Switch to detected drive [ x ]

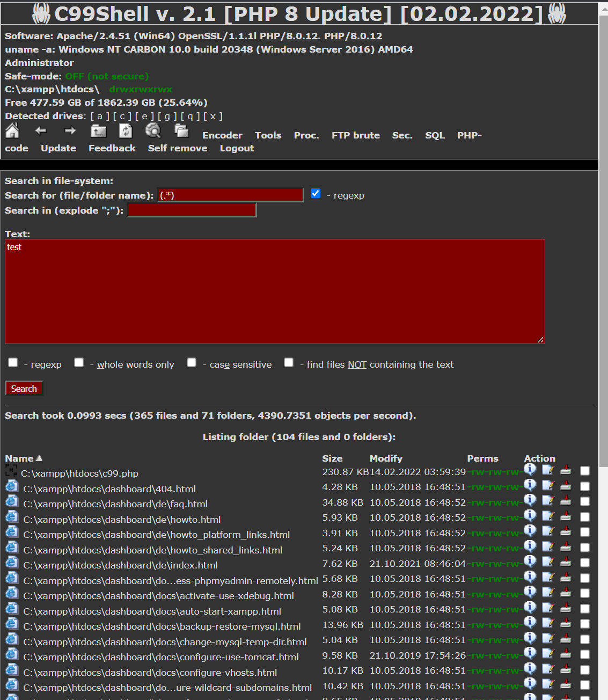(213, 116)
